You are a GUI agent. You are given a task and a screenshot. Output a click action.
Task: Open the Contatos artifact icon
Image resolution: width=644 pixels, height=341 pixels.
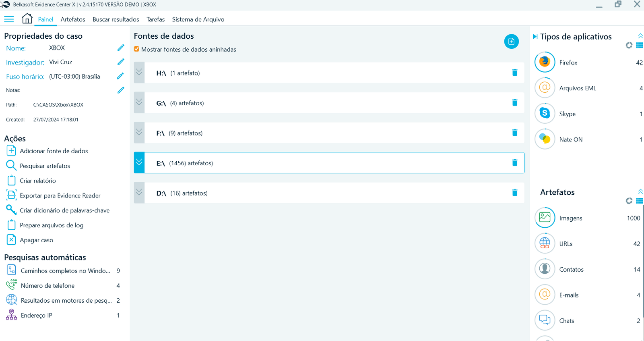[545, 269]
